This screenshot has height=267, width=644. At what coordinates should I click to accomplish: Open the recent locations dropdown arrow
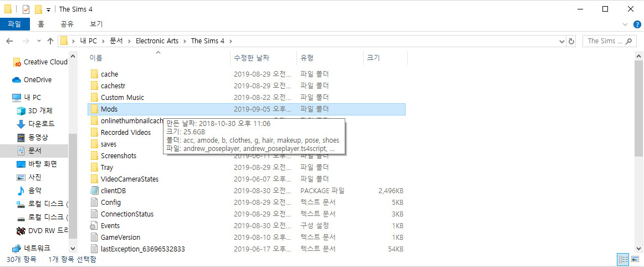39,41
